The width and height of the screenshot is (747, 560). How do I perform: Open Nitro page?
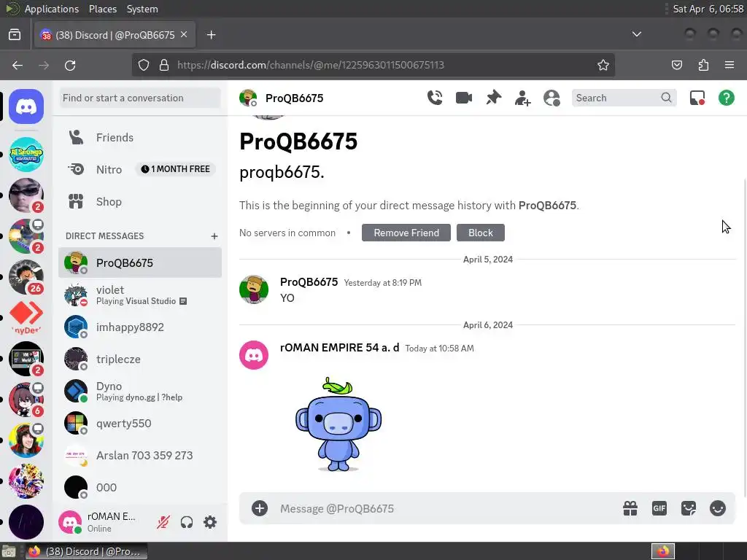[140, 169]
